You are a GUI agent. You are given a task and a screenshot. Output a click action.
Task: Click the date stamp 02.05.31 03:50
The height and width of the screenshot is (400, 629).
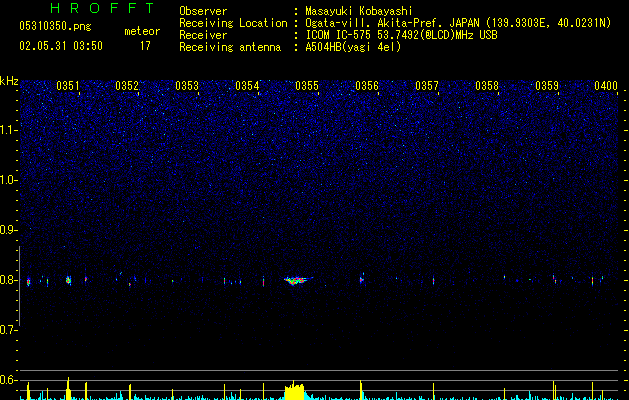(61, 46)
